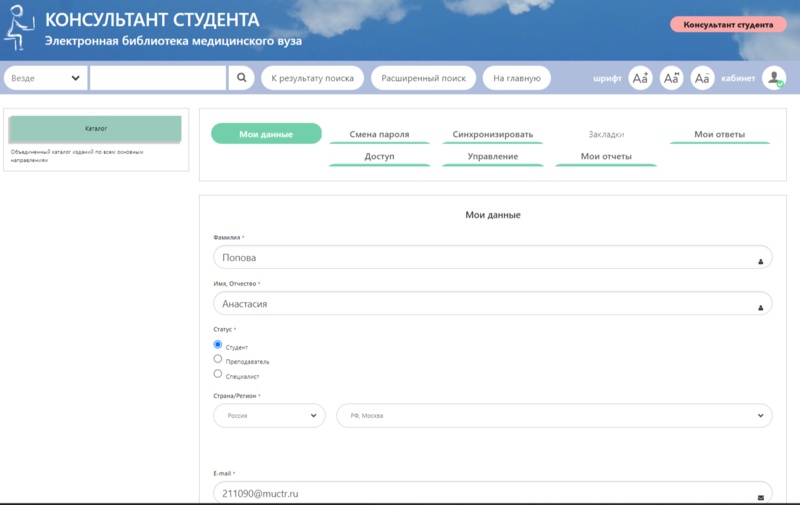Open the user cabinet profile icon
This screenshot has height=505, width=800.
(774, 78)
